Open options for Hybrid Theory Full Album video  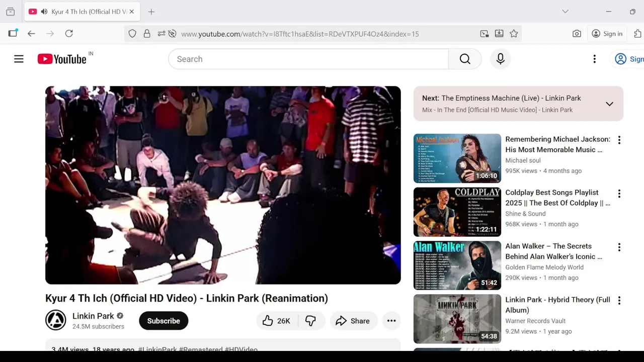click(x=619, y=301)
